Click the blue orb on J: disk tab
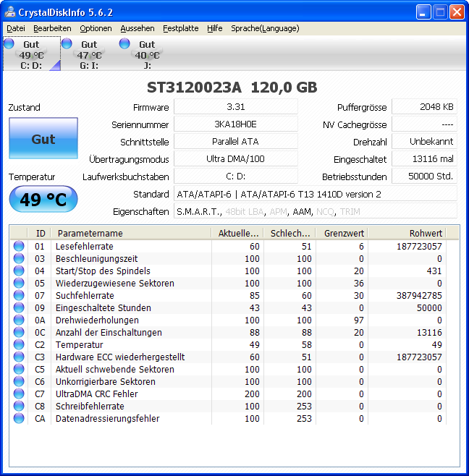Viewport: 469px width, 476px height. (124, 43)
